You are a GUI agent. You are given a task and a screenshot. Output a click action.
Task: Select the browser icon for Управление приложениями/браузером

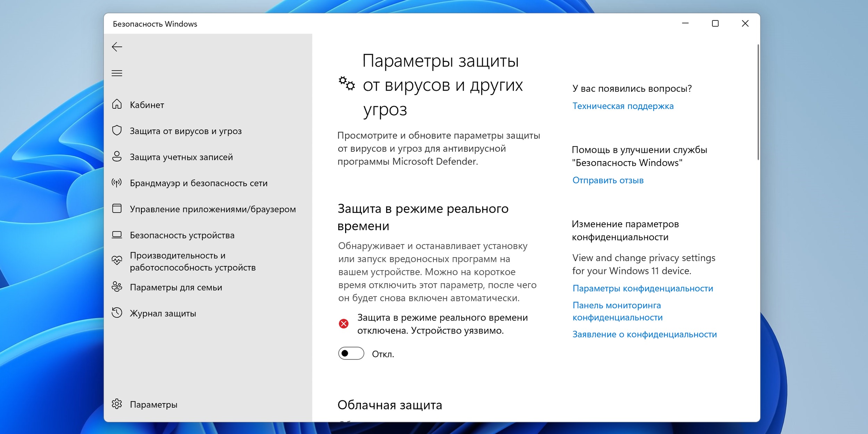point(117,209)
